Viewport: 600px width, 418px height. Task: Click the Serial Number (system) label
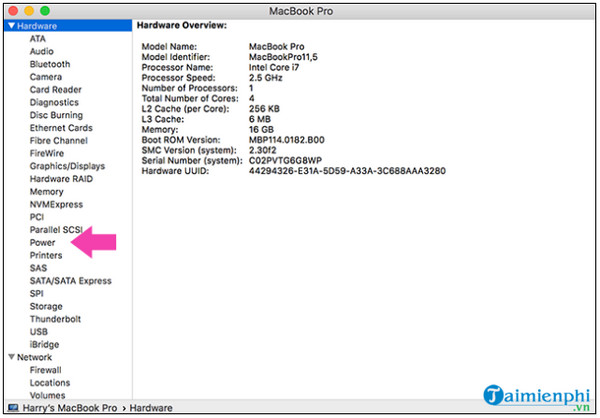click(x=192, y=160)
